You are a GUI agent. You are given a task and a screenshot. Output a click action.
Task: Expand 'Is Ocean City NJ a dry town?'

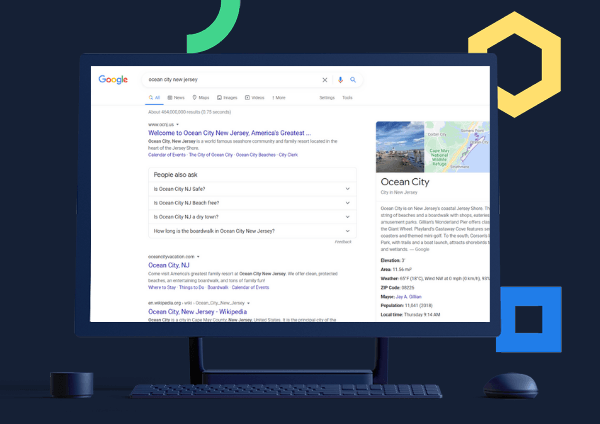(x=252, y=217)
